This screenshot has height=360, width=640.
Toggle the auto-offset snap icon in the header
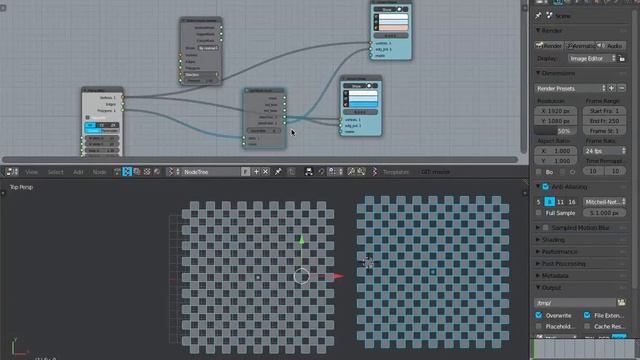pyautogui.click(x=309, y=172)
